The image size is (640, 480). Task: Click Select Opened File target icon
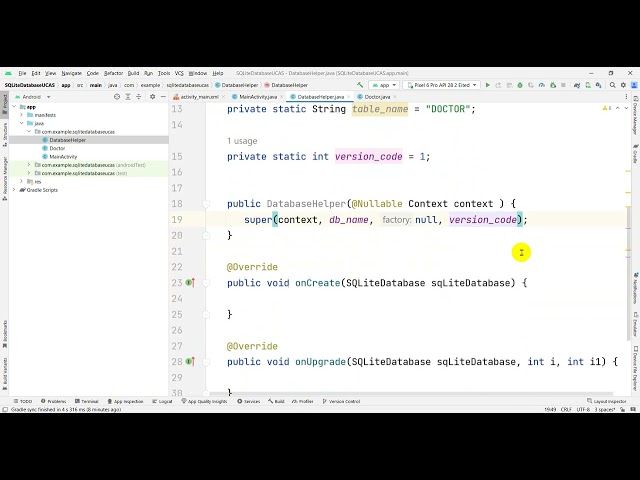pyautogui.click(x=117, y=97)
